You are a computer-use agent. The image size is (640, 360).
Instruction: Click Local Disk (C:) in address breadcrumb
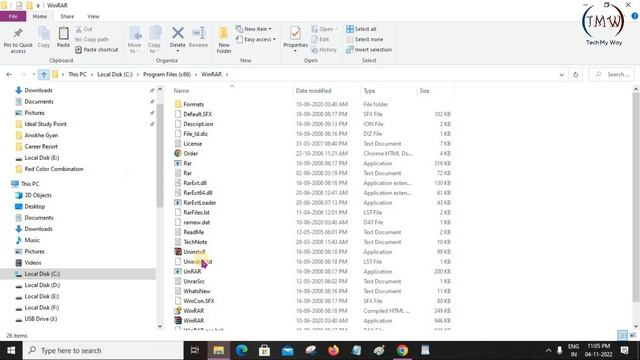pyautogui.click(x=115, y=74)
